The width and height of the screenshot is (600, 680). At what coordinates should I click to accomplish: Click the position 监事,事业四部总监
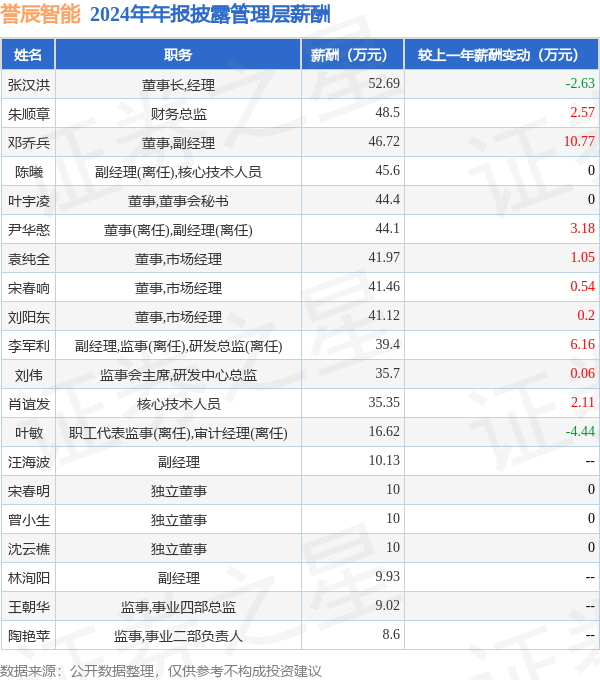[178, 607]
